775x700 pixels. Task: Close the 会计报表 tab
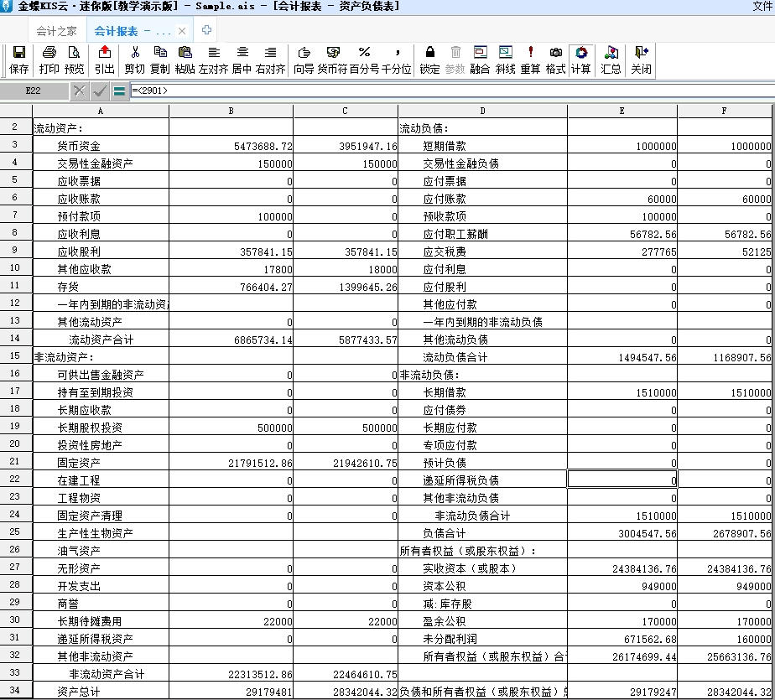tap(182, 31)
